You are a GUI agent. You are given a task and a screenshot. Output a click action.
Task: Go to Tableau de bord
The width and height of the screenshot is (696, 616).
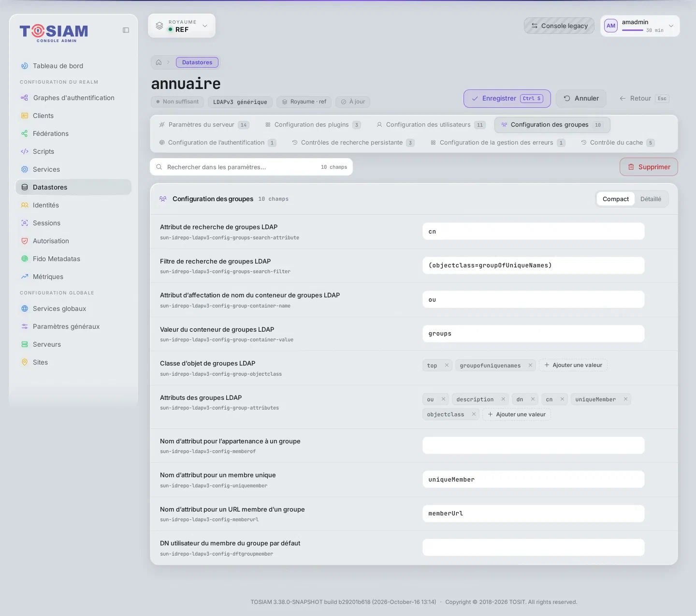73,66
